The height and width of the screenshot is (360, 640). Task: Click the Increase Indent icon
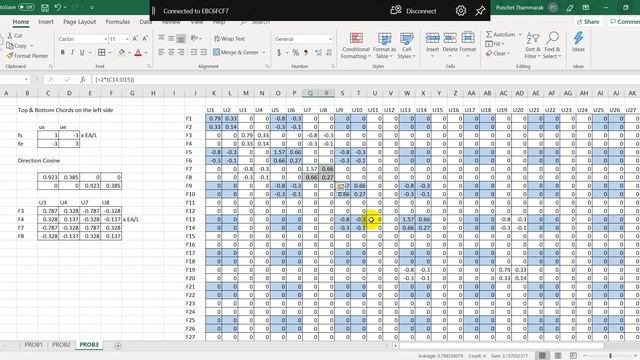point(204,52)
